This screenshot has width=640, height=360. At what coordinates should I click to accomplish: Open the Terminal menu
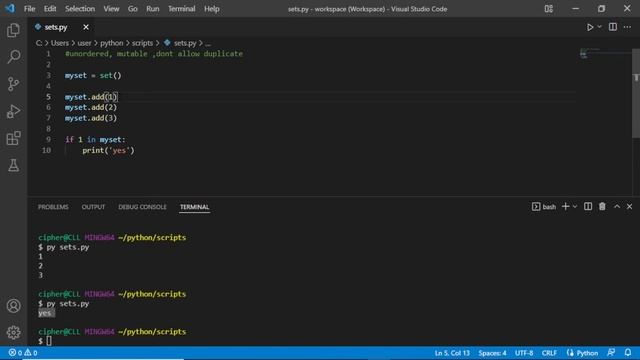182,9
